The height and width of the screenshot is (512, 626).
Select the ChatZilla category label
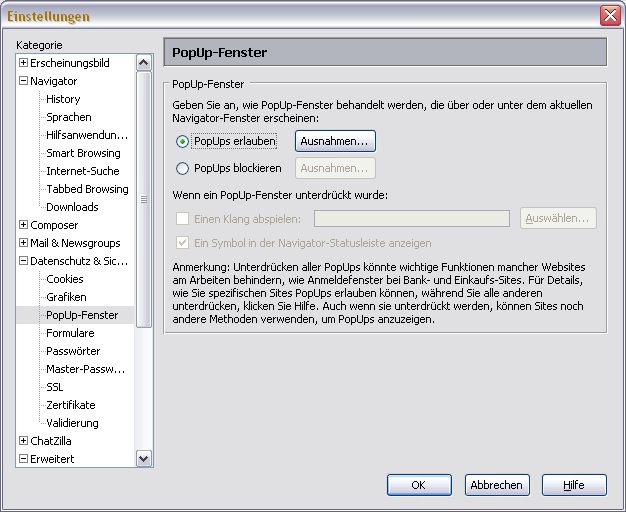click(x=51, y=441)
